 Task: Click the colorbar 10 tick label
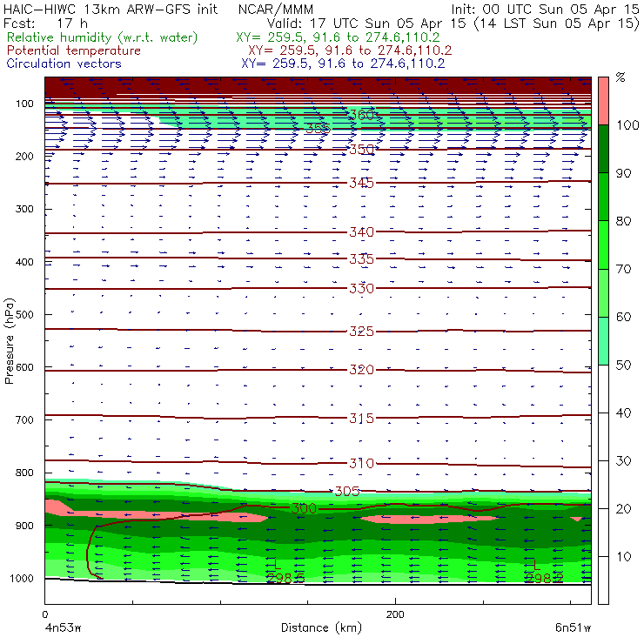[x=623, y=557]
